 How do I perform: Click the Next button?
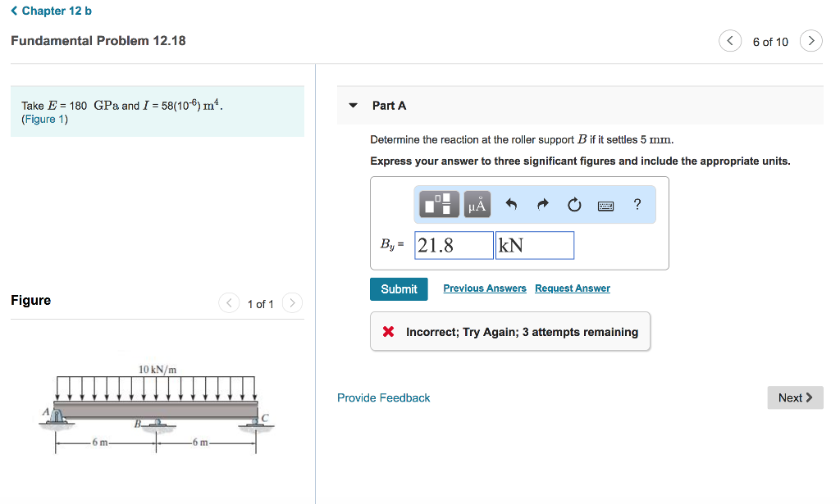coord(795,397)
